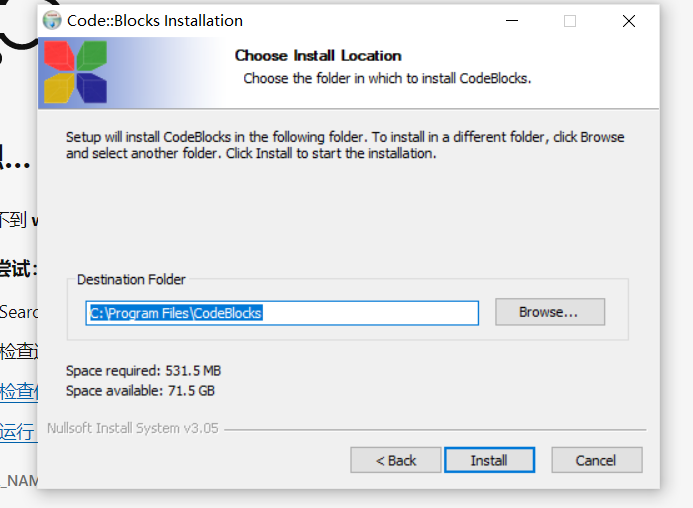Minimize the Code::Blocks Installation window
Viewport: 693px width, 508px height.
512,21
